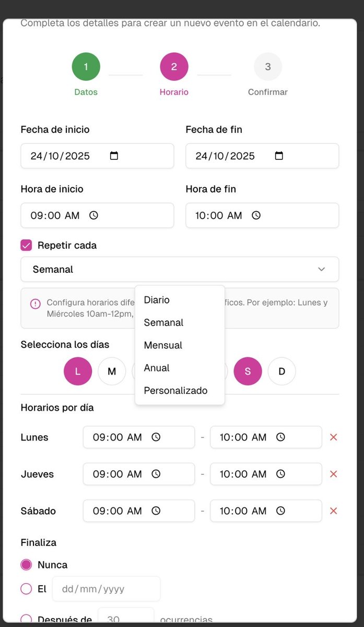This screenshot has height=627, width=364.
Task: Click the Jueves end time field
Action: [x=266, y=474]
